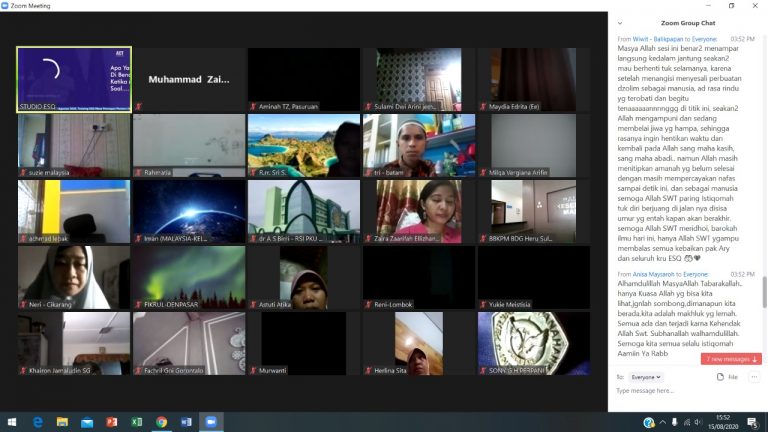The height and width of the screenshot is (432, 768).
Task: Collapse the Zoom Group Chat chevron
Action: [620, 21]
